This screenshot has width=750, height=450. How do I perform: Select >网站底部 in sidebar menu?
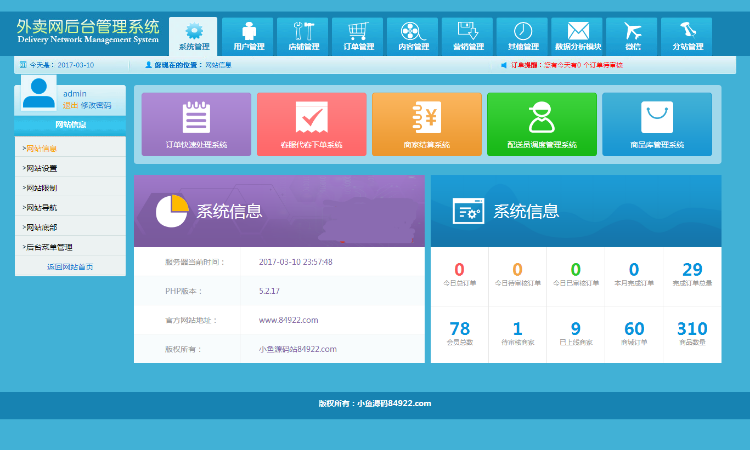(x=70, y=227)
